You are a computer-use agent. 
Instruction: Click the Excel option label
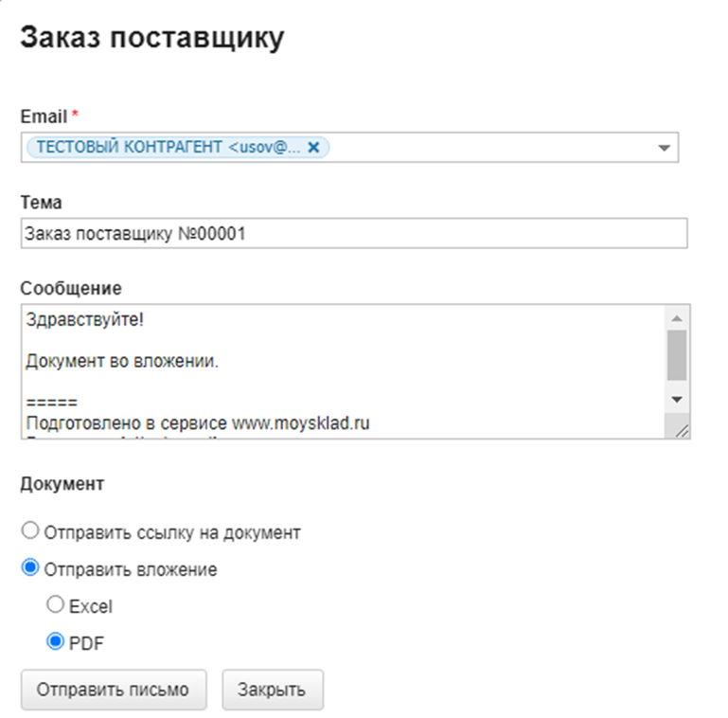coord(91,606)
